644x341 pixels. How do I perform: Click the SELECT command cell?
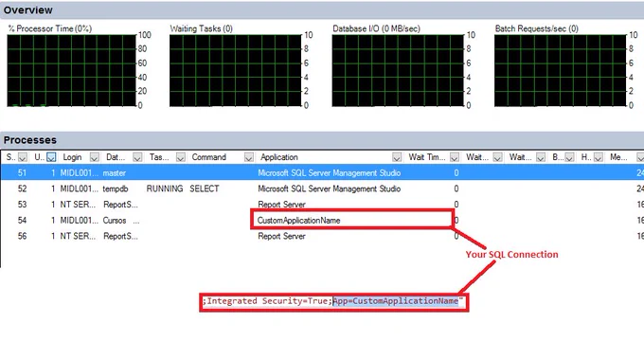pos(205,188)
